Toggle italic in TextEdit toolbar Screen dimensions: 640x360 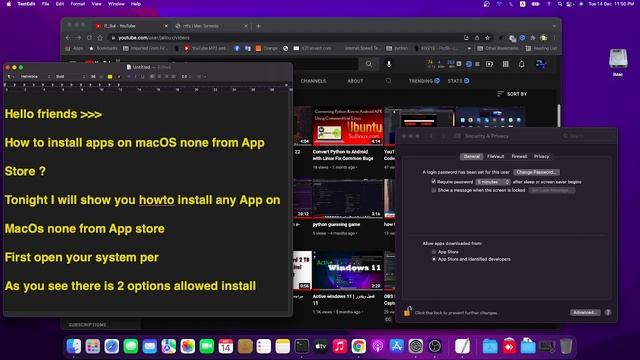(x=136, y=76)
